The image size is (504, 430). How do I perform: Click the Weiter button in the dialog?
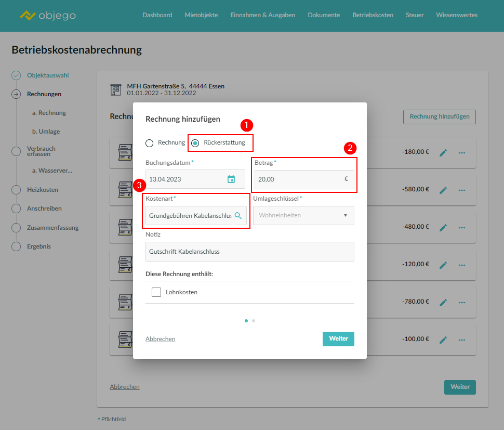point(338,338)
